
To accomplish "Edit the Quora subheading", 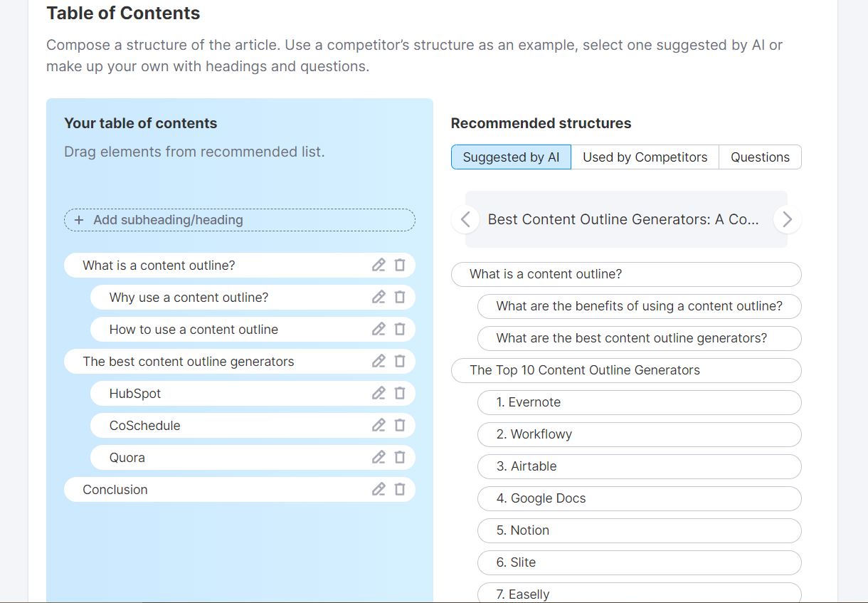I will coord(379,457).
